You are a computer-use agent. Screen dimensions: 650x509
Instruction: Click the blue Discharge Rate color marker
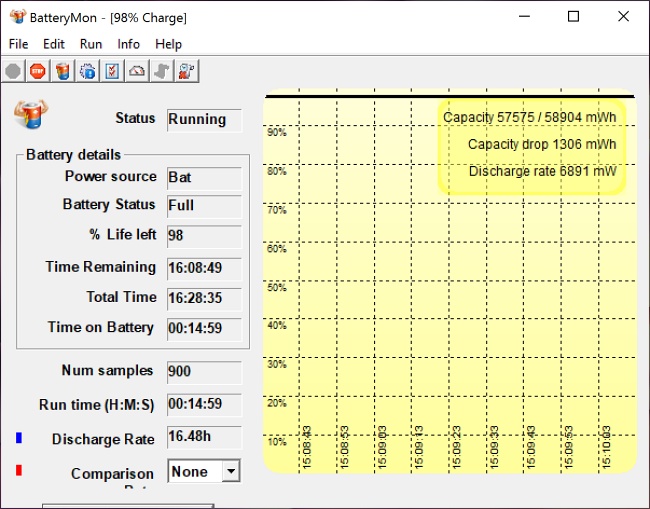tap(19, 438)
